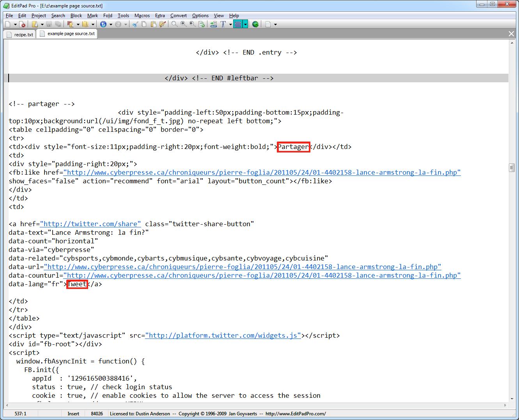Click the scrollbar down arrow
This screenshot has width=519, height=420.
(512, 398)
